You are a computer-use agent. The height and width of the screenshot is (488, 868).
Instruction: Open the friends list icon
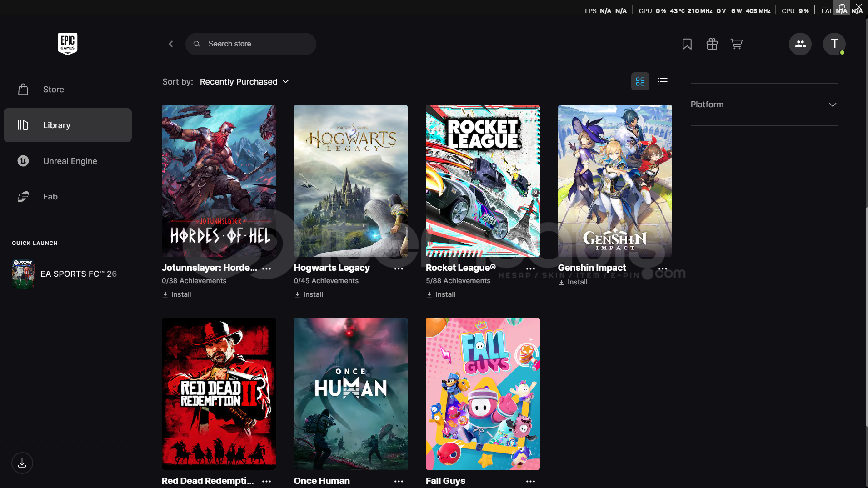point(800,44)
